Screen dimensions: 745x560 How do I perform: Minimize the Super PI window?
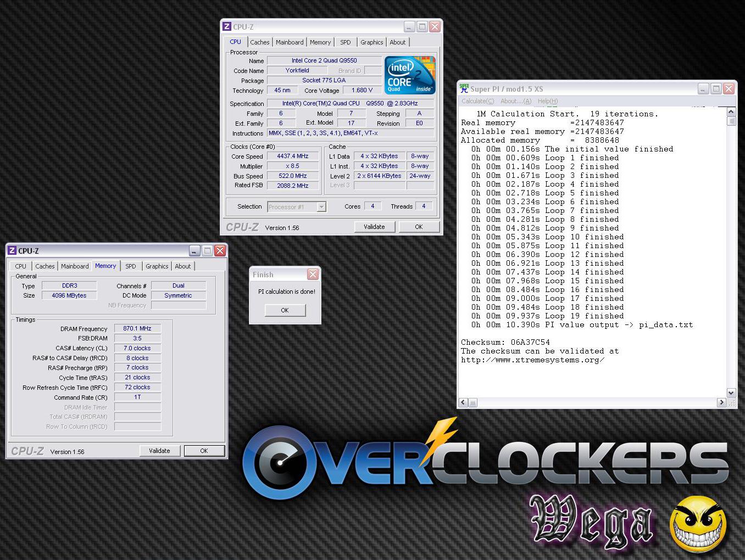[x=703, y=88]
